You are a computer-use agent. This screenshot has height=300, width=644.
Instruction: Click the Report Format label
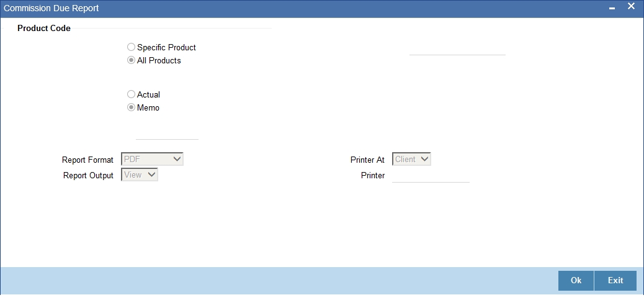(87, 160)
